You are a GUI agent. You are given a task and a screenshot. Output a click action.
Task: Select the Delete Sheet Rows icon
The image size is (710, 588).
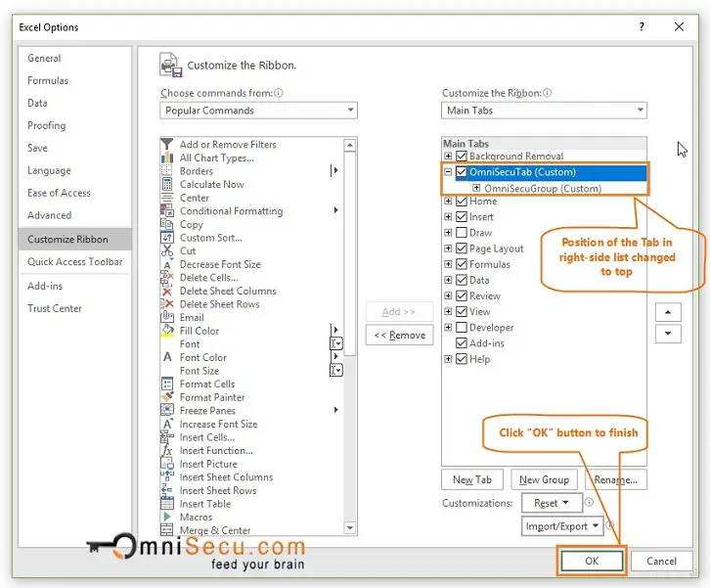pyautogui.click(x=167, y=304)
